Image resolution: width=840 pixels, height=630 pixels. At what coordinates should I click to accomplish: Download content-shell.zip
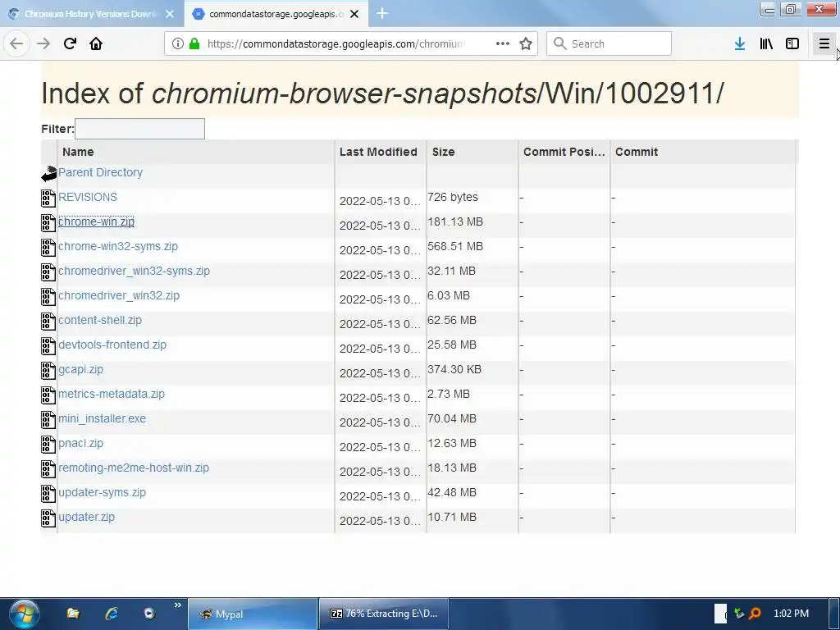(100, 321)
